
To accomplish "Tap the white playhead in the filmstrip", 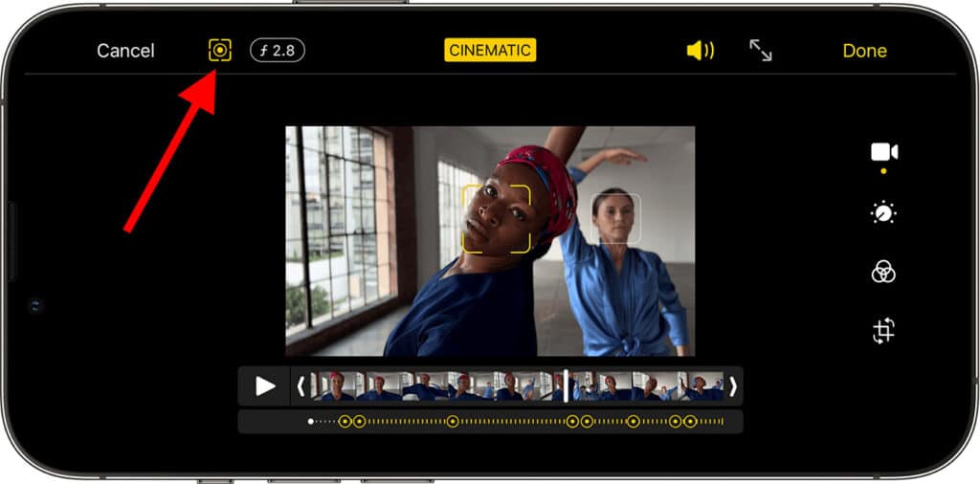I will pos(566,386).
